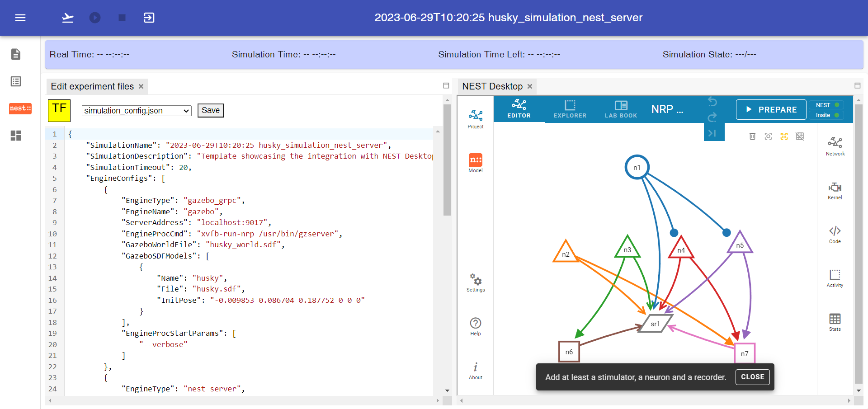The height and width of the screenshot is (409, 868).
Task: Open the Activity panel on right
Action: pyautogui.click(x=835, y=278)
